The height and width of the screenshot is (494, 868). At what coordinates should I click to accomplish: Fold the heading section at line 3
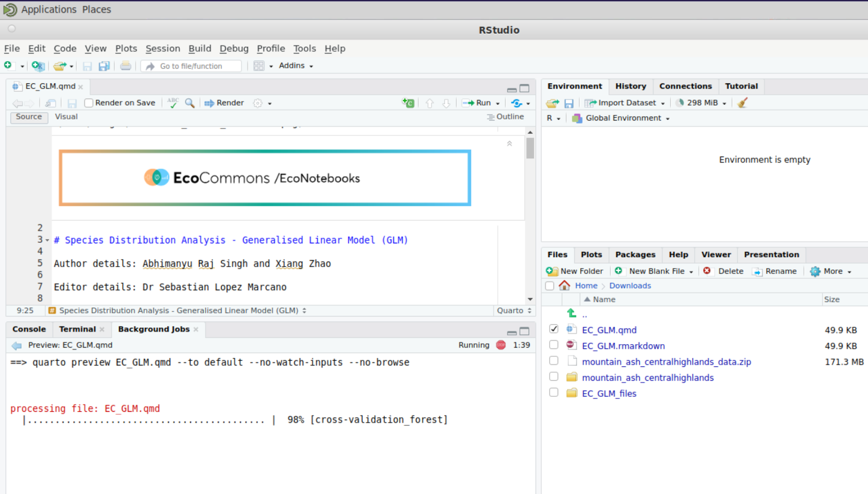47,240
